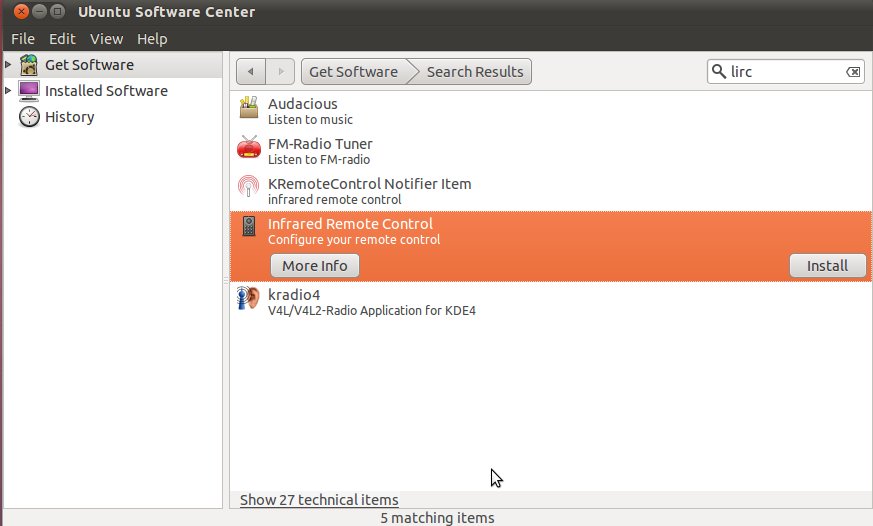The width and height of the screenshot is (873, 526).
Task: Click the Search Results breadcrumb button
Action: pyautogui.click(x=474, y=72)
